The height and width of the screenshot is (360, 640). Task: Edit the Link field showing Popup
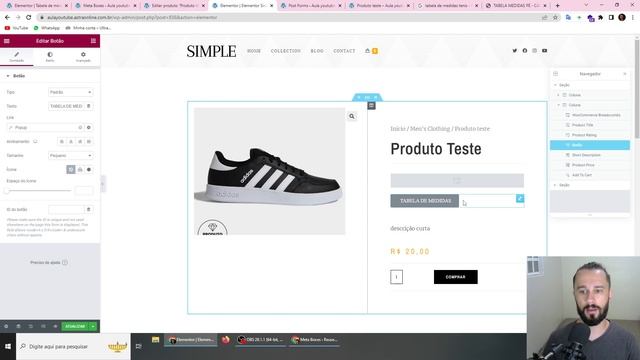click(42, 128)
